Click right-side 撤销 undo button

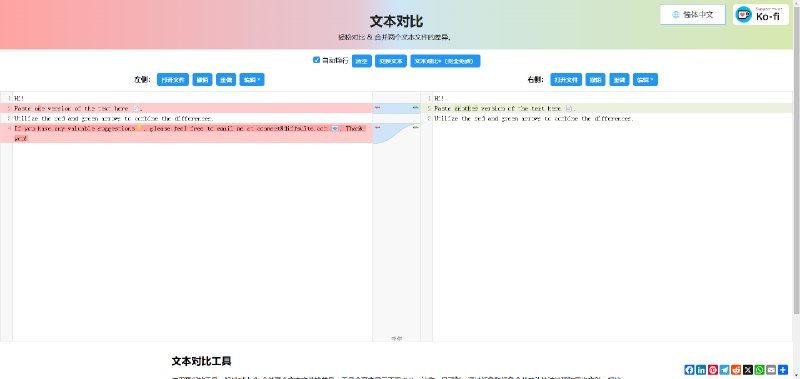tap(596, 80)
